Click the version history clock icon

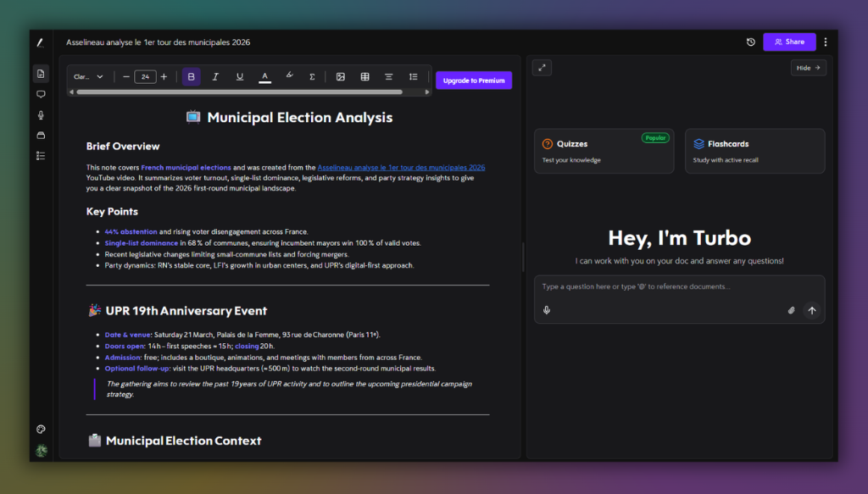click(750, 42)
